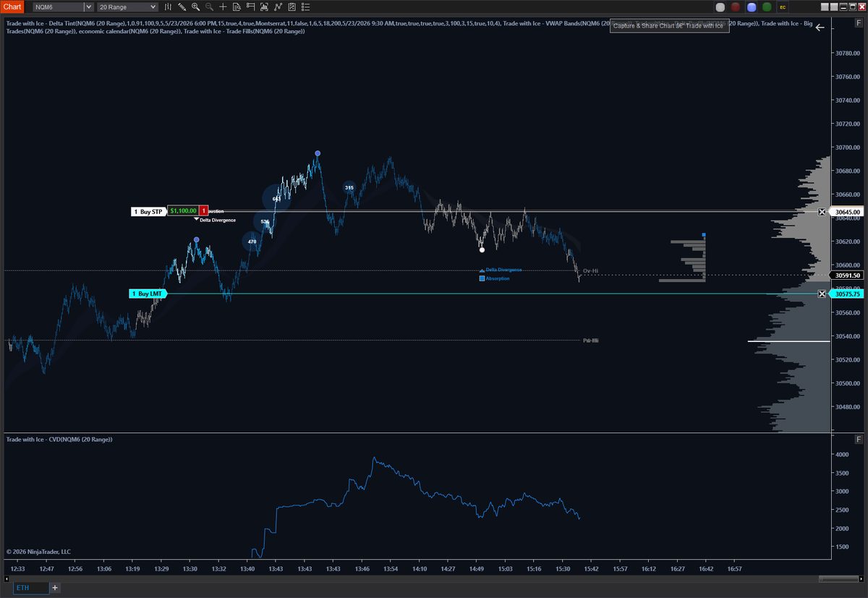Image resolution: width=868 pixels, height=598 pixels.
Task: Click the Absorption signal label
Action: click(498, 278)
